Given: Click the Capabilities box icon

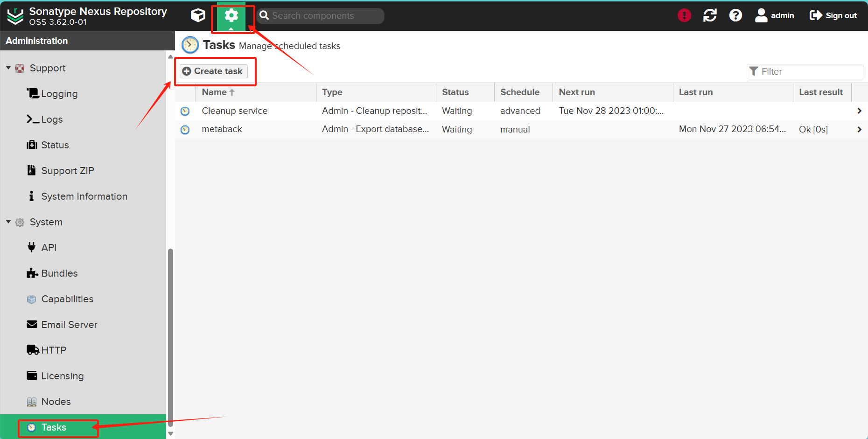Looking at the screenshot, I should (31, 299).
